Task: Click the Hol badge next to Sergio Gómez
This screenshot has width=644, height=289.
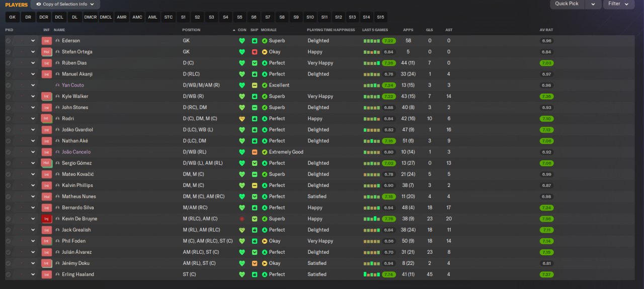Action: [x=47, y=163]
